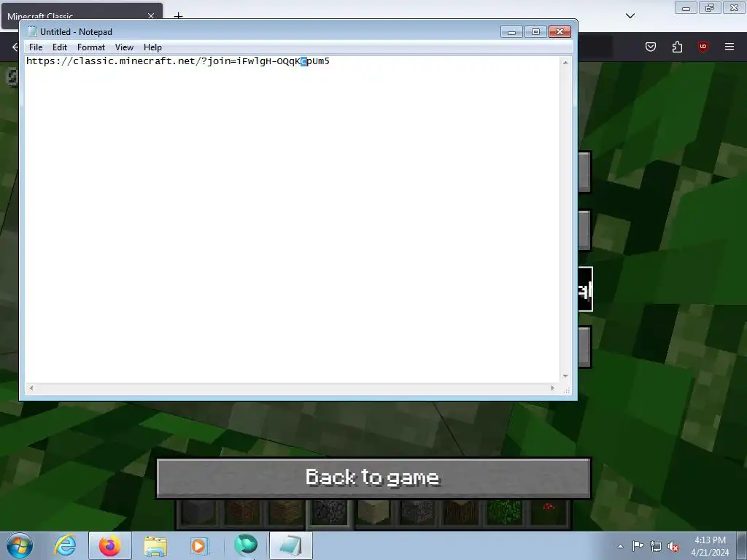Screen dimensions: 747x560
Task: Select the red flower item in hotbar
Action: tap(549, 513)
